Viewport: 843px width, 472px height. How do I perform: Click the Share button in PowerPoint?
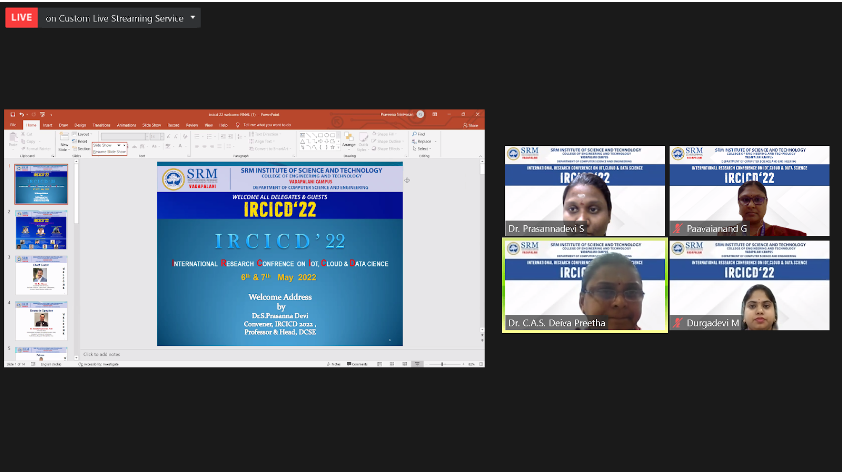[x=471, y=125]
